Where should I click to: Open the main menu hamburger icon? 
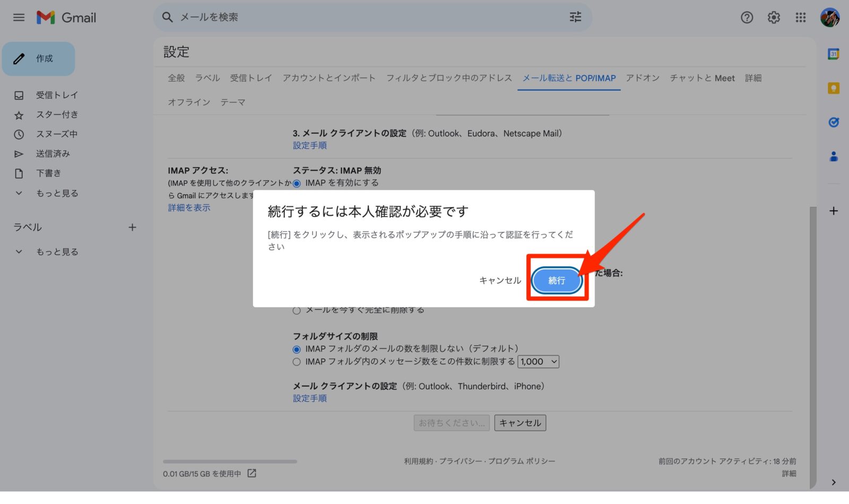click(x=19, y=18)
